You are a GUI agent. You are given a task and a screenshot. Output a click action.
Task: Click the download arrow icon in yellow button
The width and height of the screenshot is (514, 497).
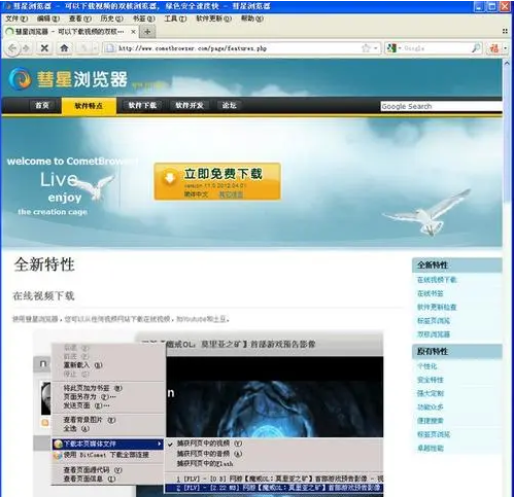[x=170, y=177]
